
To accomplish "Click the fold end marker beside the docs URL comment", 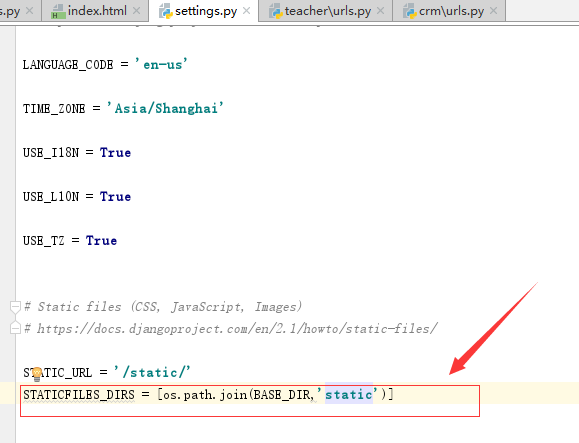I will 15,328.
